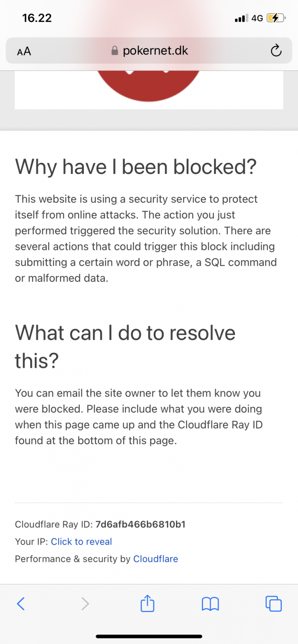Screen dimensions: 298x644
Task: Click the pokernet.dk address bar
Action: (149, 51)
